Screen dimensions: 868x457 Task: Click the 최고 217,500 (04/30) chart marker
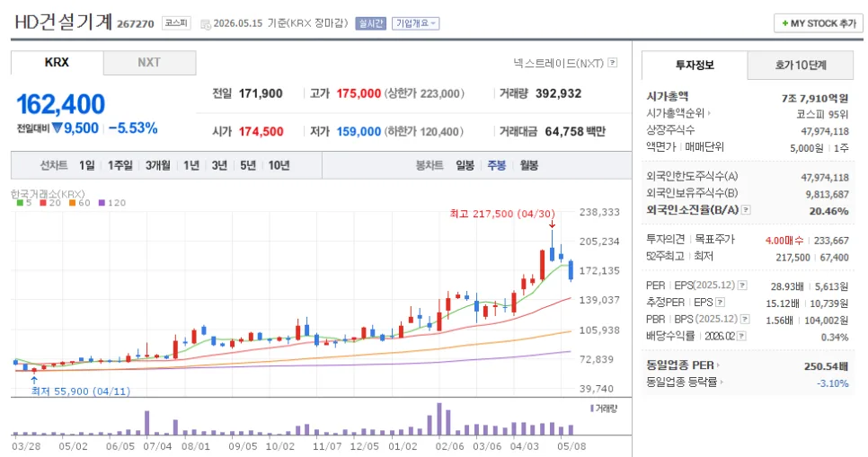click(502, 214)
